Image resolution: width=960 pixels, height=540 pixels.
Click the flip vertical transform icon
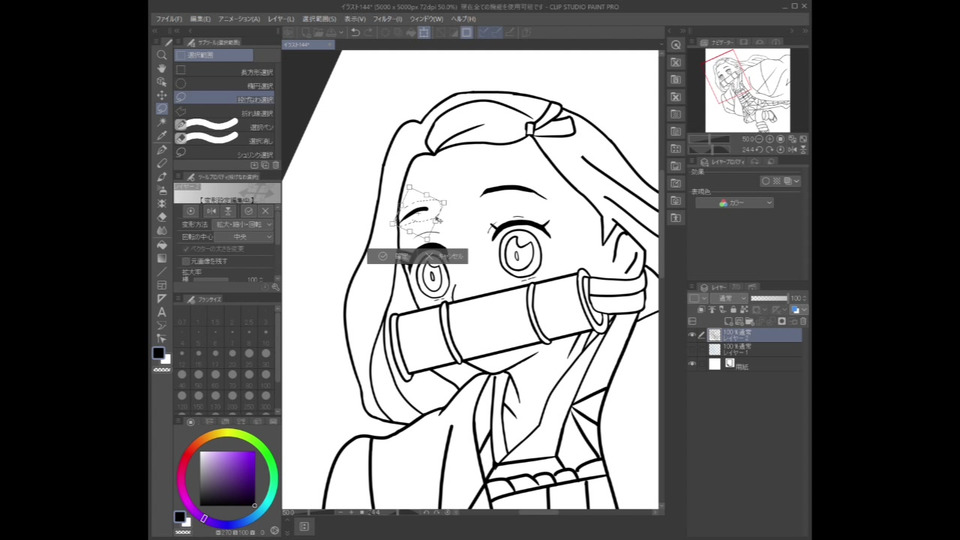(228, 211)
